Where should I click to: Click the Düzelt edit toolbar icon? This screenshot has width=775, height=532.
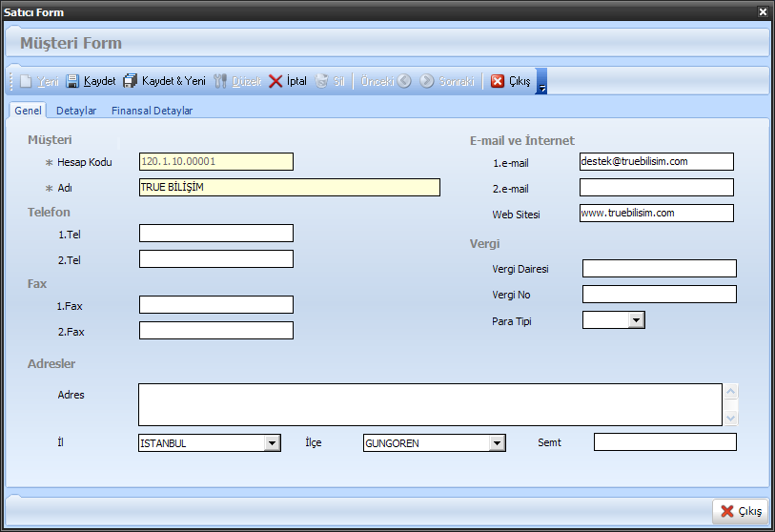pyautogui.click(x=221, y=82)
